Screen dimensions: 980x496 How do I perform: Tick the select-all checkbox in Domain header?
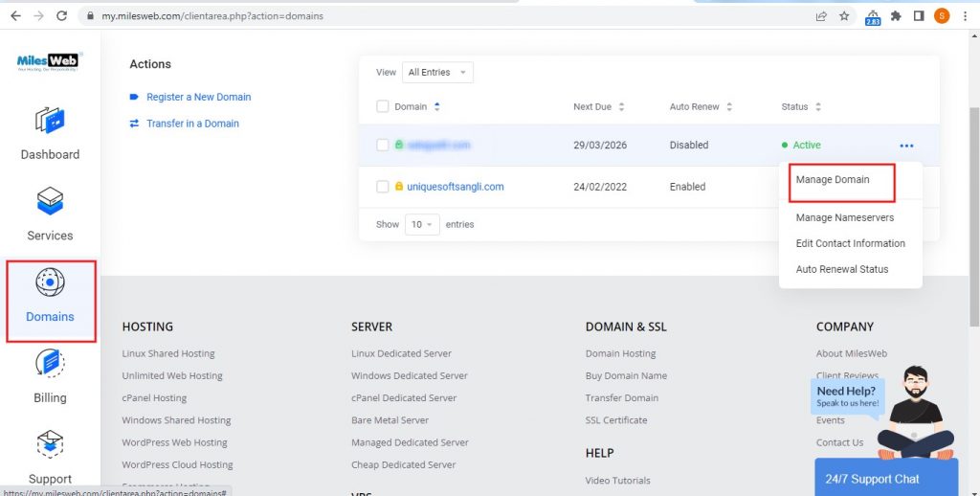click(x=383, y=106)
